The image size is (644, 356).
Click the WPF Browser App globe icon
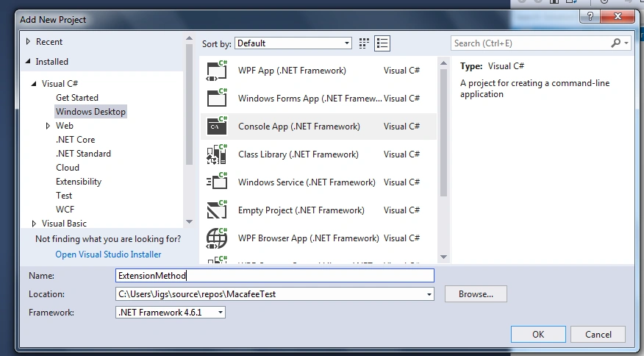217,238
